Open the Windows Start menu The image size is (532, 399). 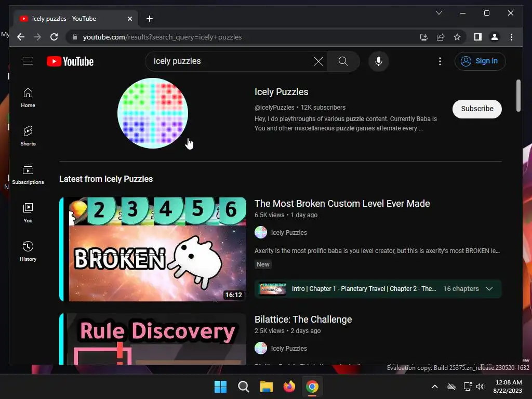[220, 387]
